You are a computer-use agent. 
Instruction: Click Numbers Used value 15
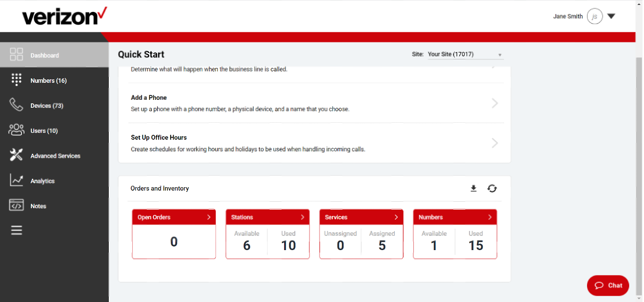pos(476,246)
